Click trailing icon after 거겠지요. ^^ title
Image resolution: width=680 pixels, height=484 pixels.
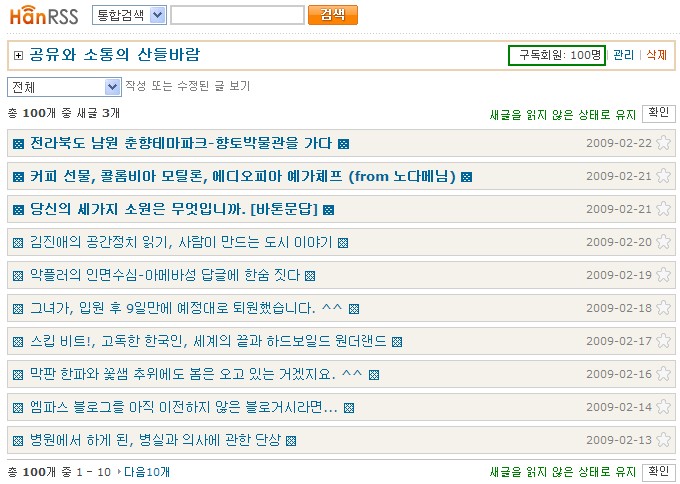pos(374,375)
